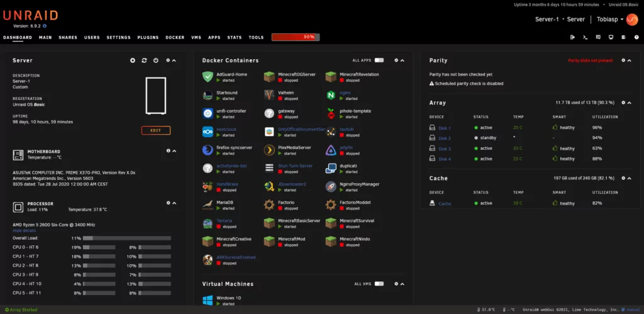Screen dimensions: 644x314
Task: Open the Factorio container icon
Action: [x=269, y=205]
